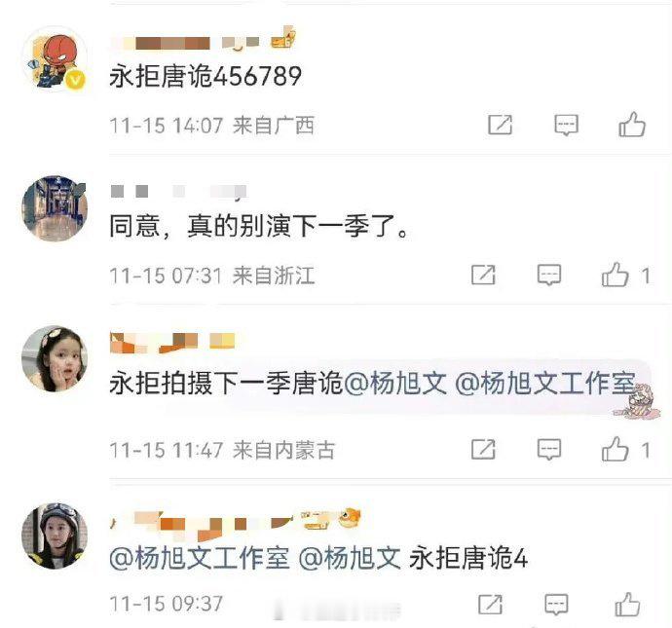
Task: Open @杨旭文 mention in last comment
Action: [350, 558]
